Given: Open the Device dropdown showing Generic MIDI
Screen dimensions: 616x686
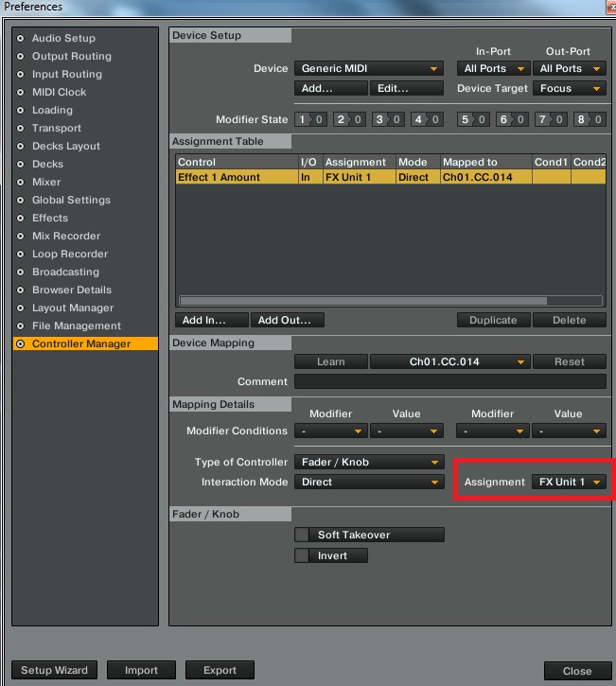Looking at the screenshot, I should tap(369, 68).
